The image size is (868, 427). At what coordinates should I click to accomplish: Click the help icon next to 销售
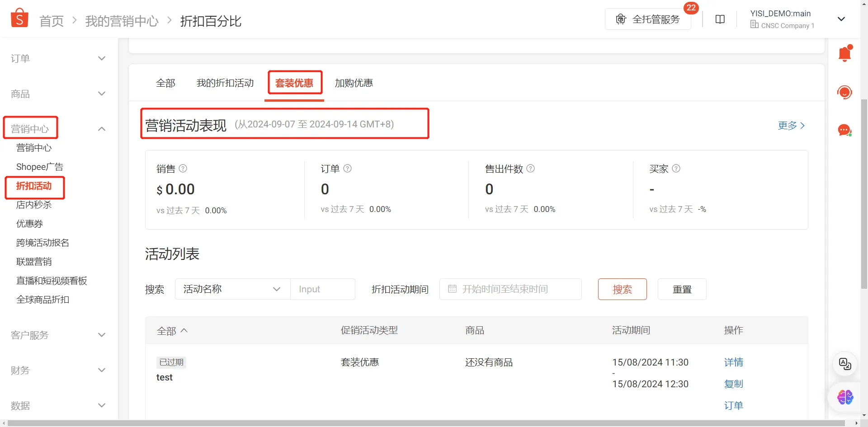[x=183, y=168]
